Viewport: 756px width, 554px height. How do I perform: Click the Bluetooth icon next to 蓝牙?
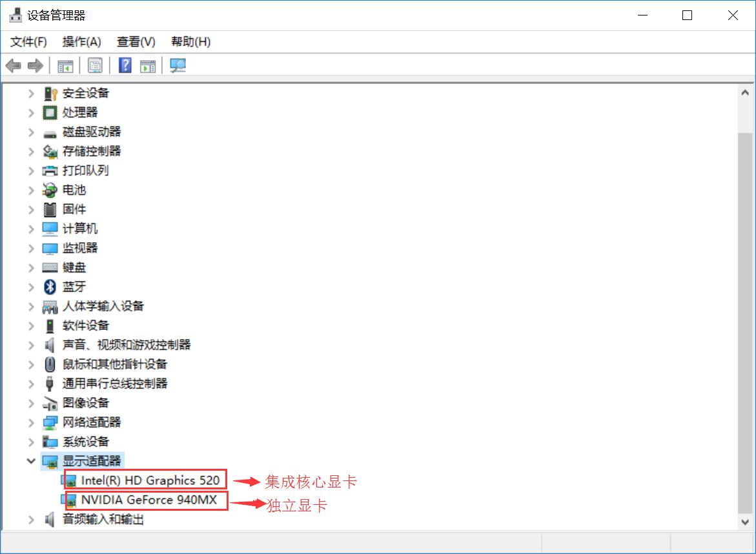click(50, 287)
